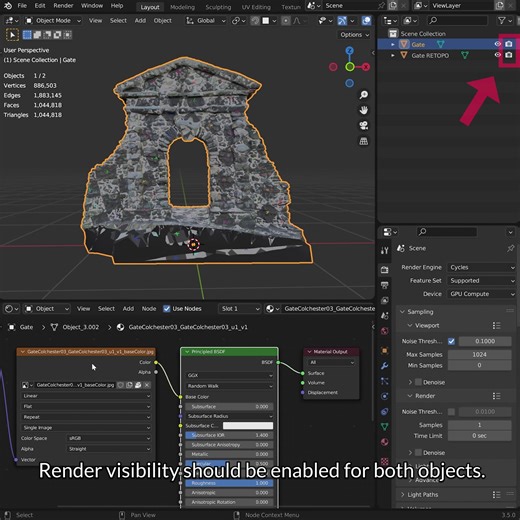Click Max Samples 1024 field
Viewport: 520px width, 520px height.
[x=479, y=354]
